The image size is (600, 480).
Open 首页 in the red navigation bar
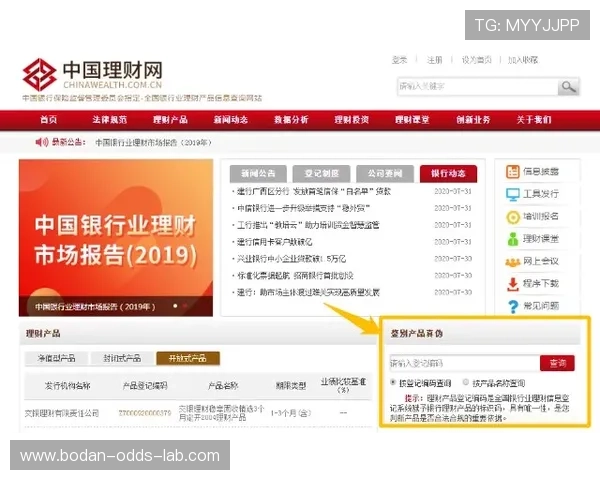tap(49, 120)
